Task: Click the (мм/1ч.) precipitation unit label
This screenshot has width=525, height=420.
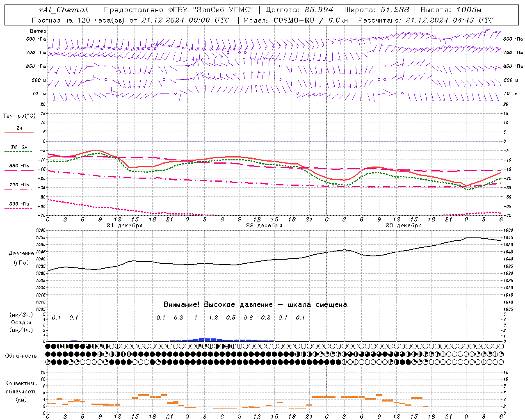Action: [21, 330]
